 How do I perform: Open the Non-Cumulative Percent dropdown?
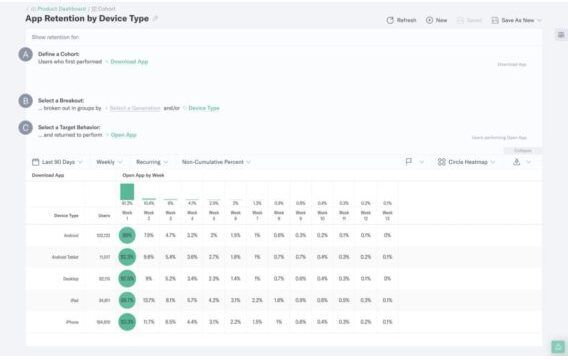point(216,162)
